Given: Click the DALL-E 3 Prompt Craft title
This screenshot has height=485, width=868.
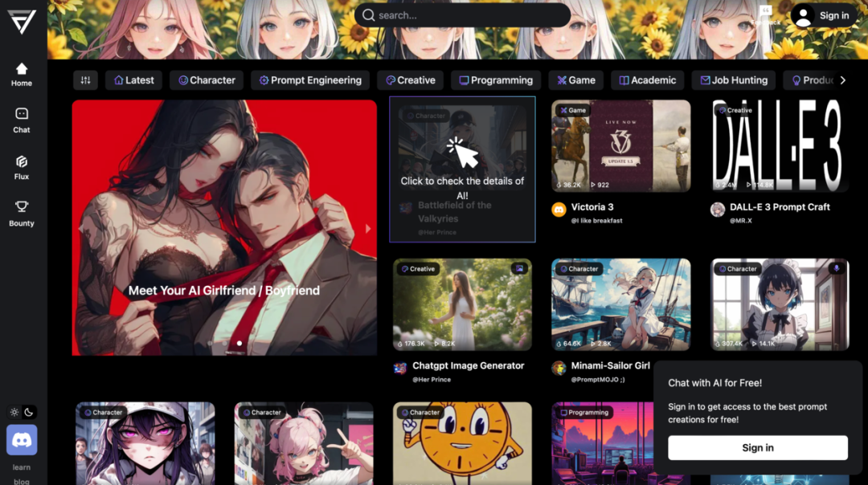Looking at the screenshot, I should (780, 207).
